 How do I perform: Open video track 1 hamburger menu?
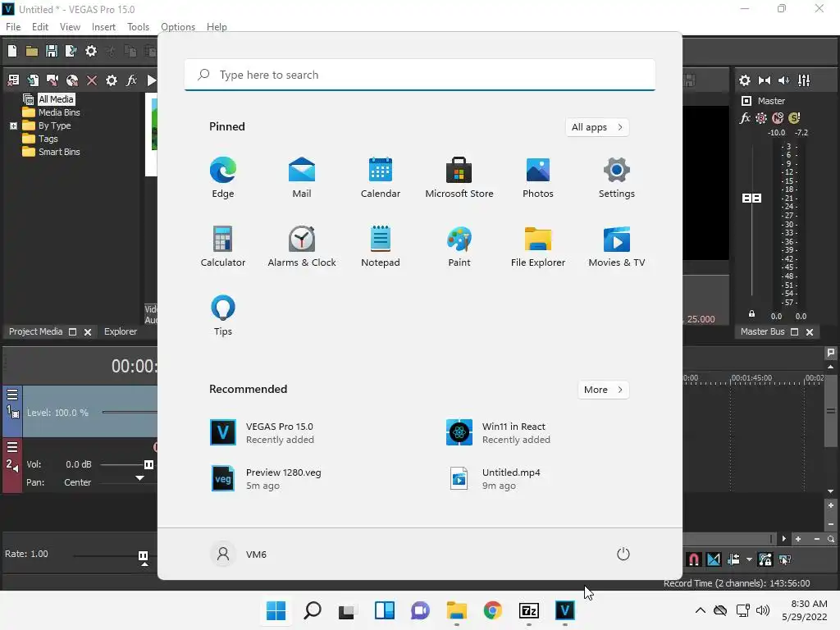12,395
